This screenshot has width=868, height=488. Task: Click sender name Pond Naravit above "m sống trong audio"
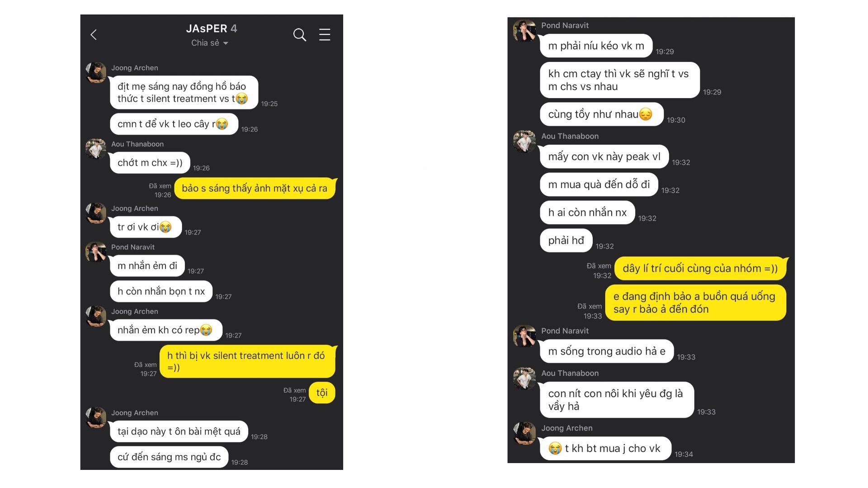click(x=565, y=331)
